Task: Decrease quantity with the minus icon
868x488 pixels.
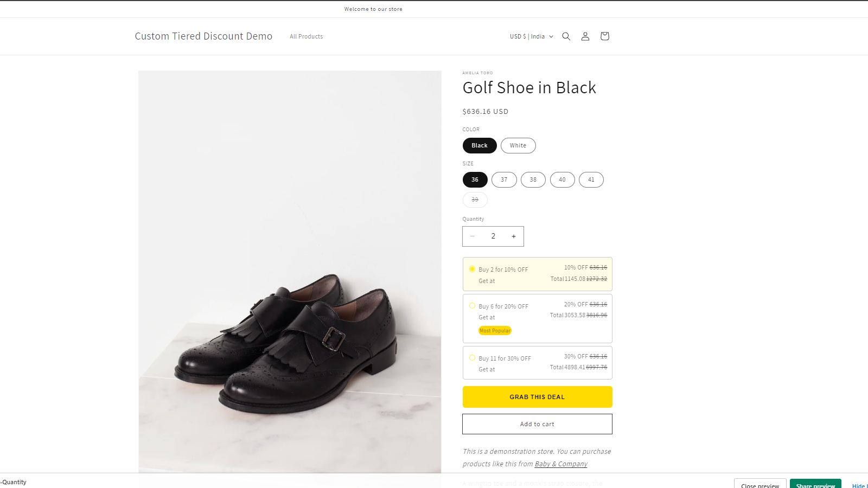Action: [x=473, y=236]
